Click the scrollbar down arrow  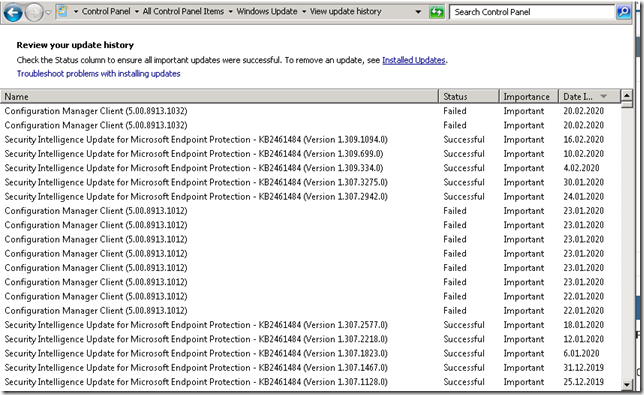click(x=627, y=385)
